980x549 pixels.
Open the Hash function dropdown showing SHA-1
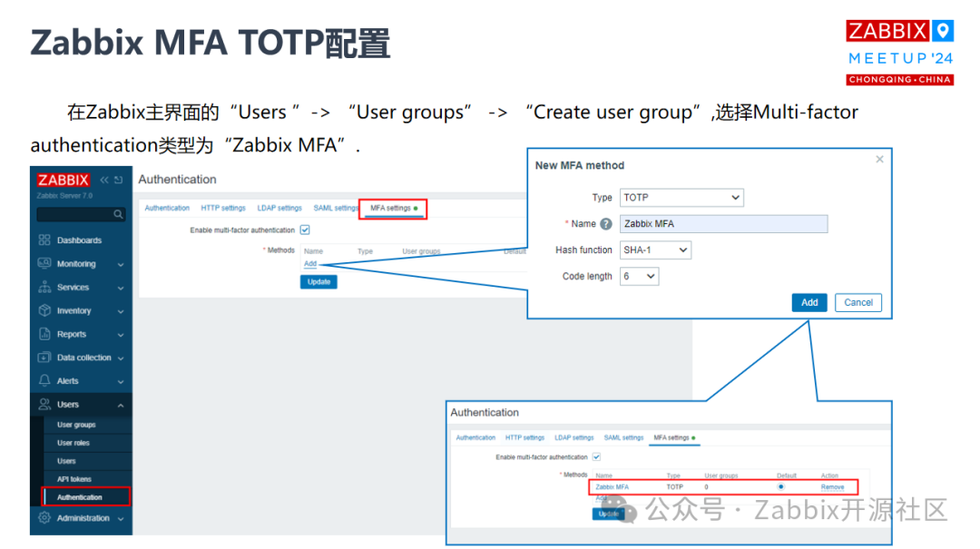point(655,250)
